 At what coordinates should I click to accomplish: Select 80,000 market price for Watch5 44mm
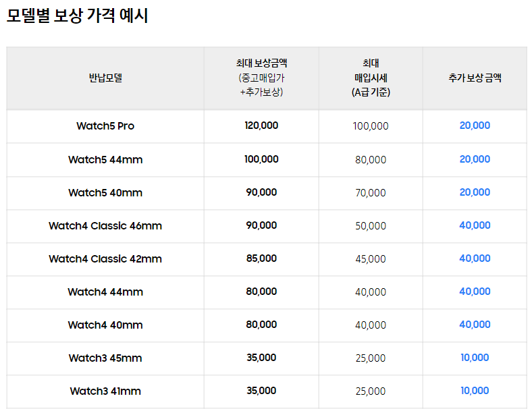[x=371, y=160]
